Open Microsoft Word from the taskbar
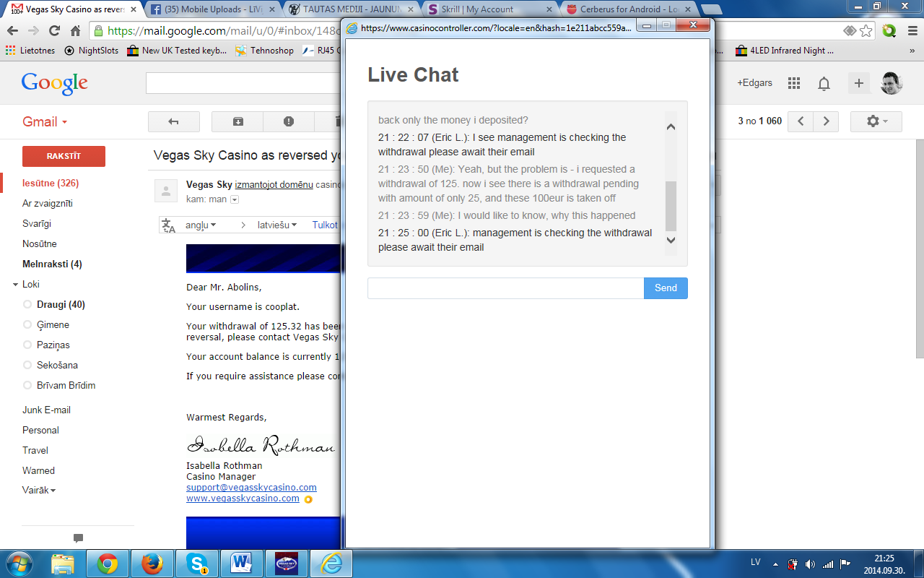The height and width of the screenshot is (578, 924). coord(242,564)
